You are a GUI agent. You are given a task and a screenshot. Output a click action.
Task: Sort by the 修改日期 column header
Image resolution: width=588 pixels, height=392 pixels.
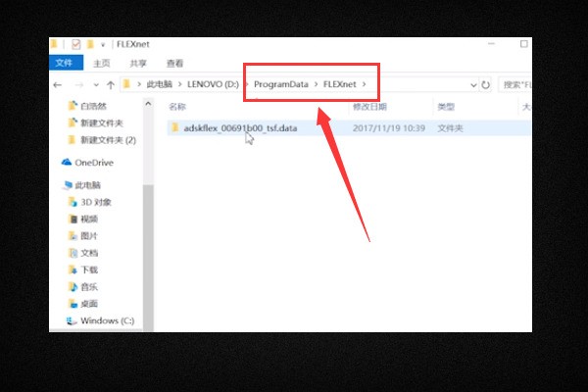[x=369, y=107]
